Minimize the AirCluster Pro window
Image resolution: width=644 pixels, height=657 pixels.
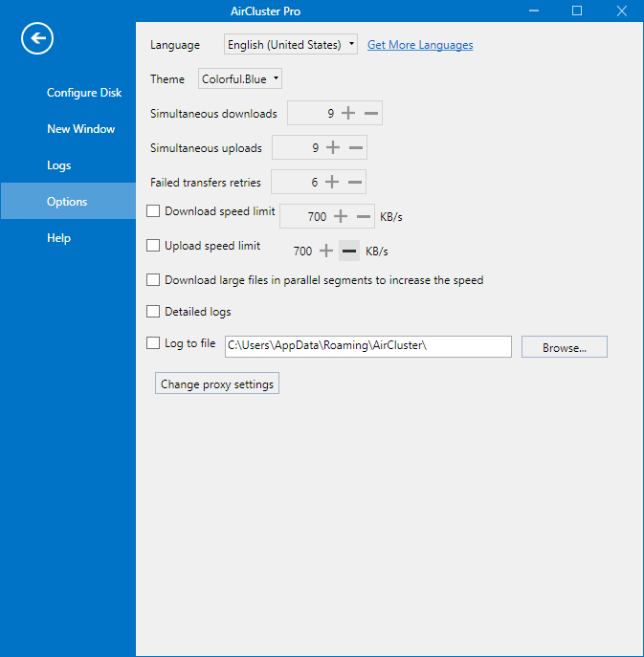(x=534, y=11)
